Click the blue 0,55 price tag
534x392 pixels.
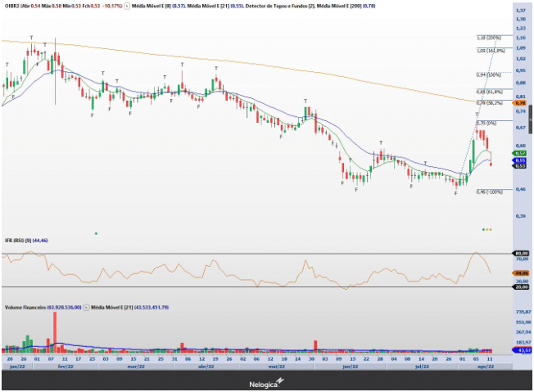coord(520,160)
